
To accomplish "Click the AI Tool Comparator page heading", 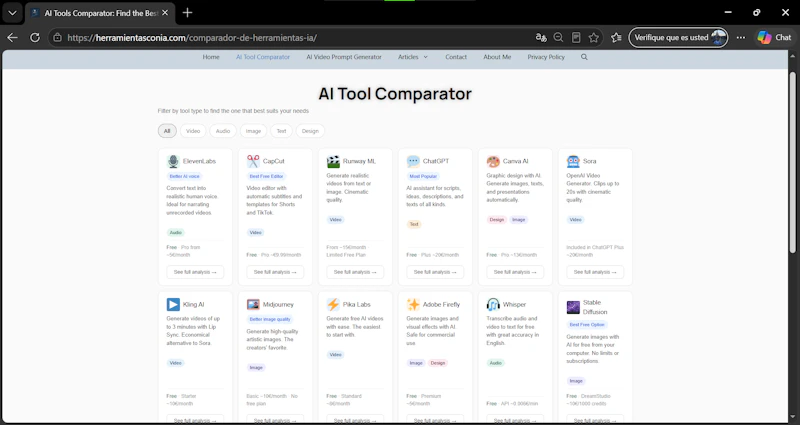I will pyautogui.click(x=395, y=94).
